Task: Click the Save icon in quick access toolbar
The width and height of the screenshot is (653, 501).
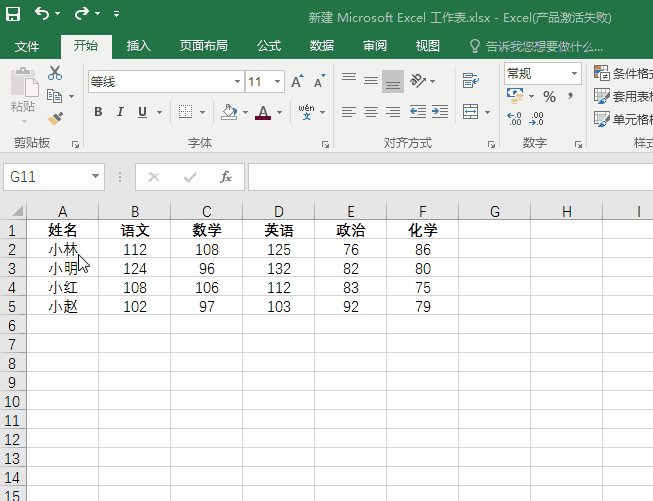Action: click(x=13, y=14)
